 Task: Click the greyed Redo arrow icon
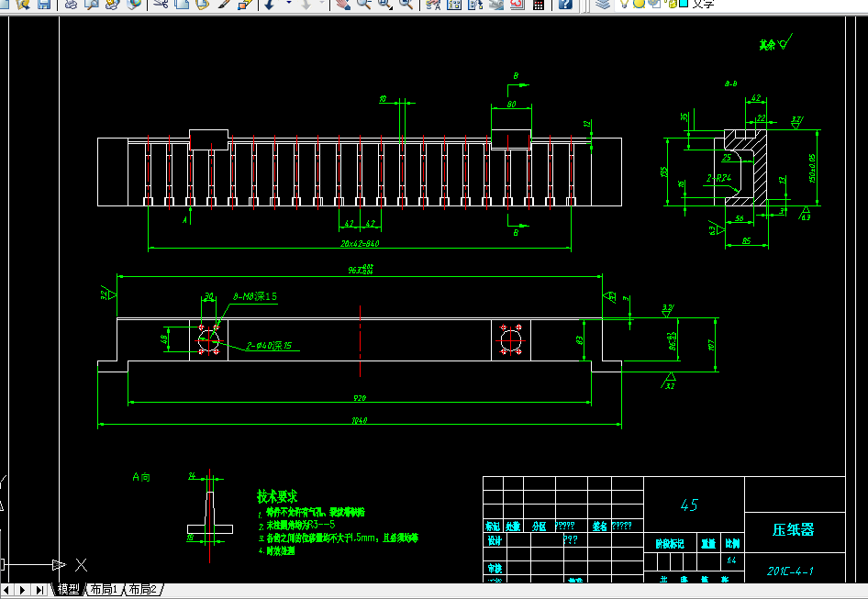(306, 4)
